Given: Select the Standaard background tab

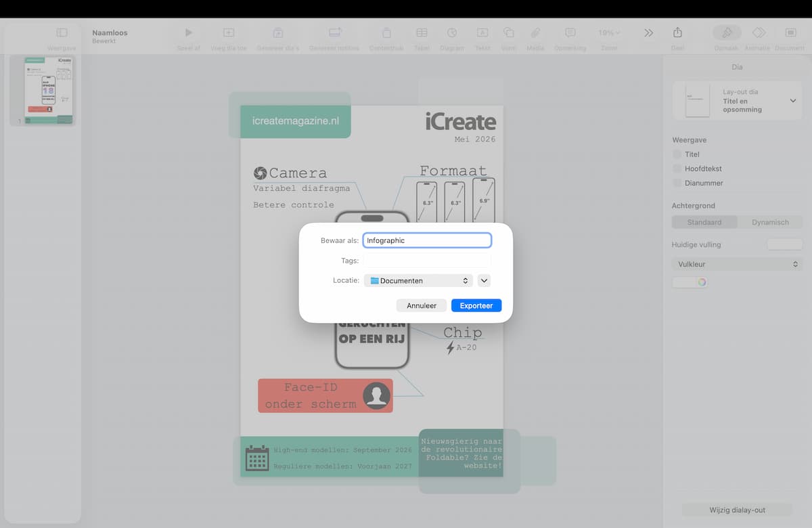Looking at the screenshot, I should [704, 222].
